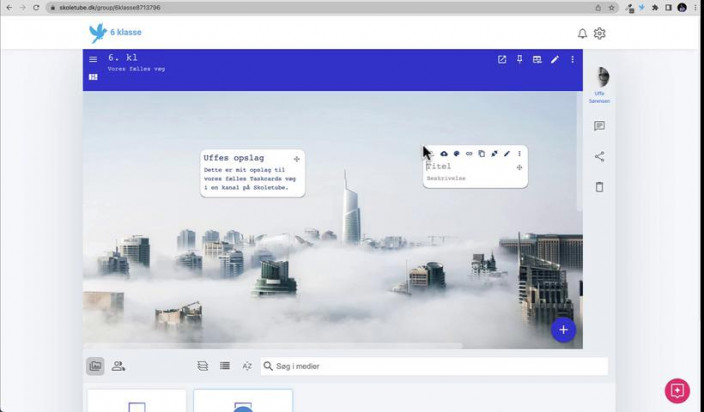Viewport: 704px width, 412px height.
Task: Open the settings gear in top bar
Action: point(600,33)
